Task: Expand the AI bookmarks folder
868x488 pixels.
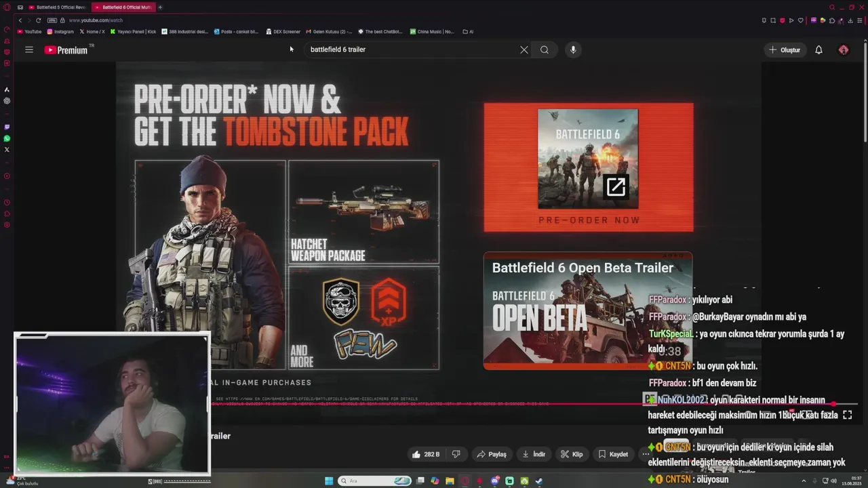Action: point(468,31)
